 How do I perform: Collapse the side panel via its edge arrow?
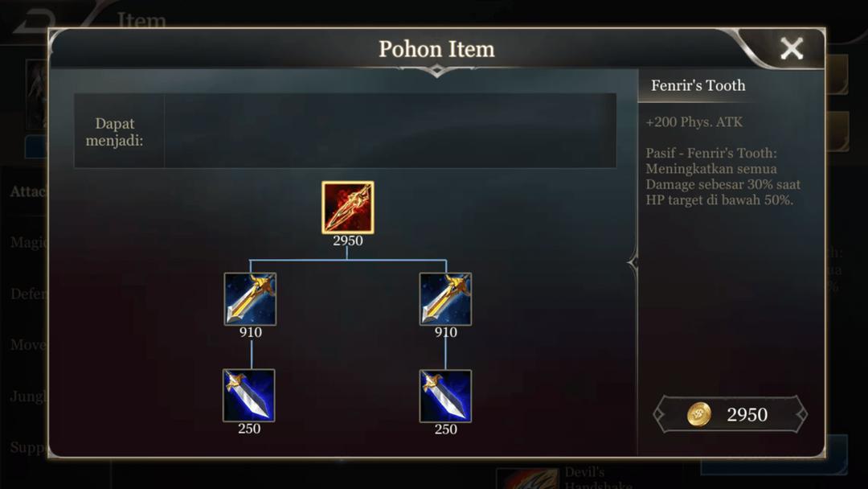(x=633, y=263)
